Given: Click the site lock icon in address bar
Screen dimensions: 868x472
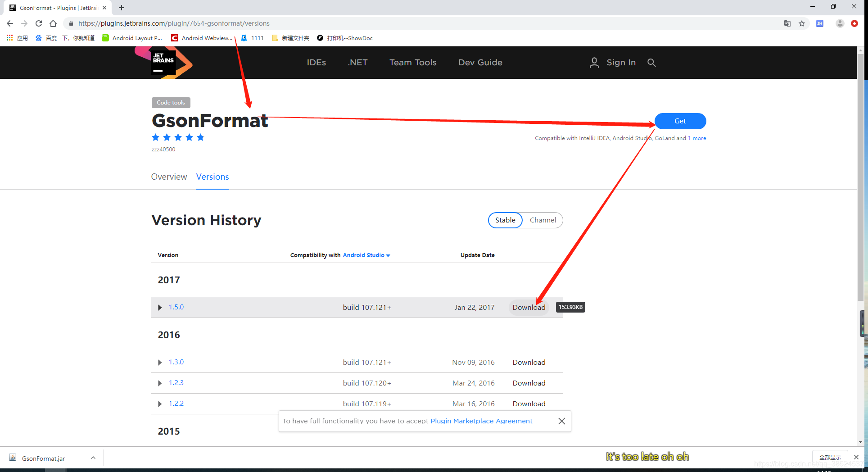Looking at the screenshot, I should [x=71, y=23].
